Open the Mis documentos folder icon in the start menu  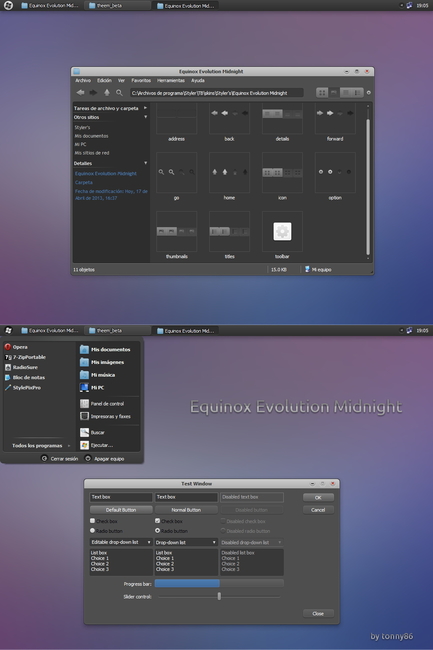[84, 349]
